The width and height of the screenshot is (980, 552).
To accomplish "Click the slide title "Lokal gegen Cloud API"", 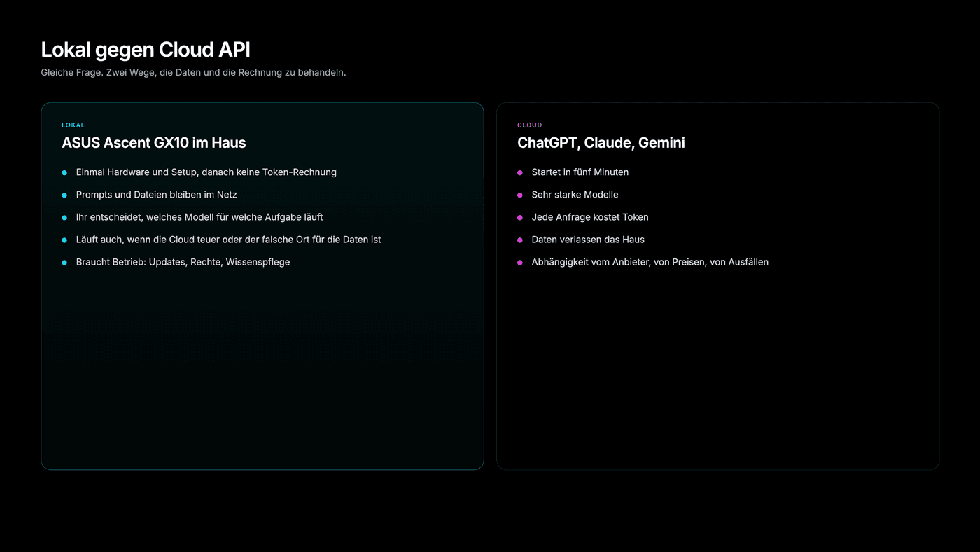I will [146, 50].
